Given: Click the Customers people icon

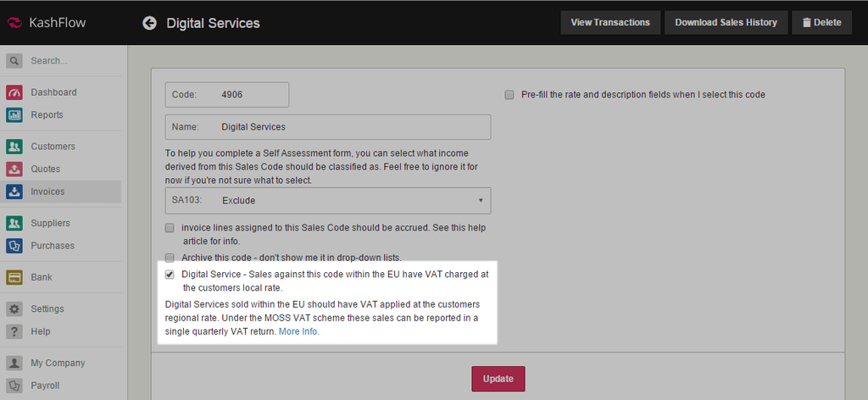Looking at the screenshot, I should point(14,147).
